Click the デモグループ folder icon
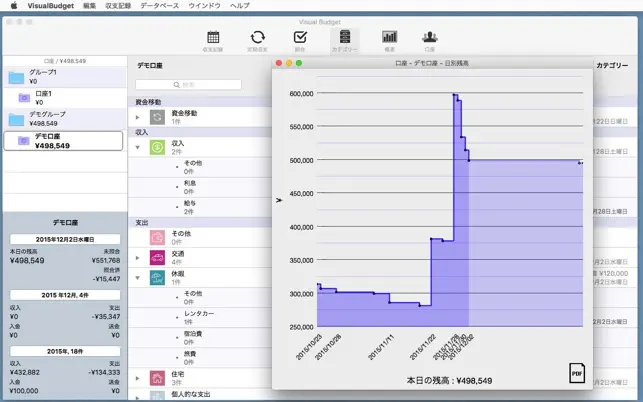 coord(16,119)
